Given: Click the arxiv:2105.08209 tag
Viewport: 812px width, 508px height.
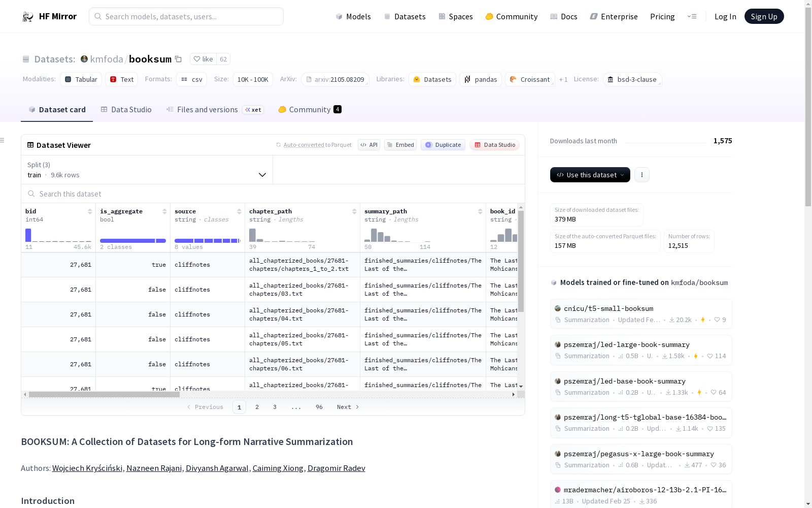Looking at the screenshot, I should 335,79.
